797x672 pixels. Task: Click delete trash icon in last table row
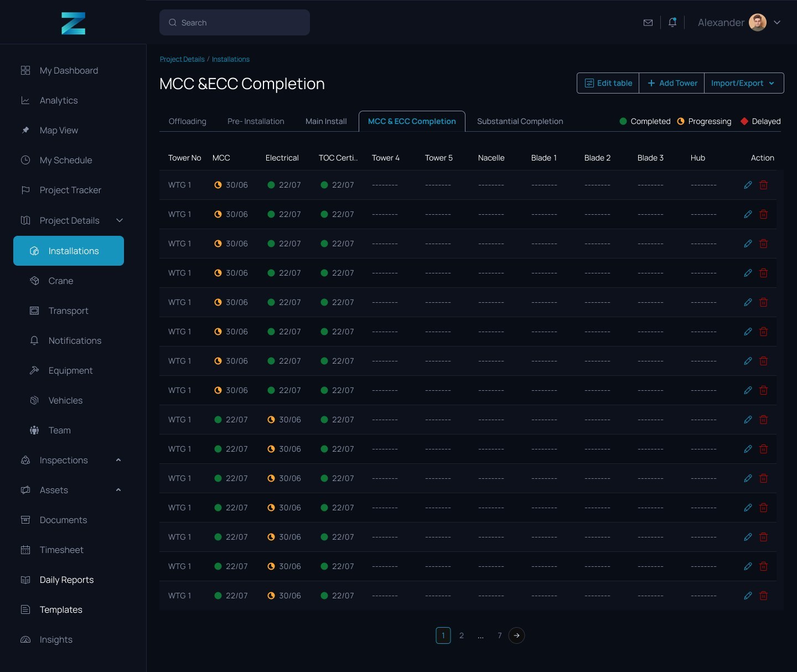tap(763, 596)
